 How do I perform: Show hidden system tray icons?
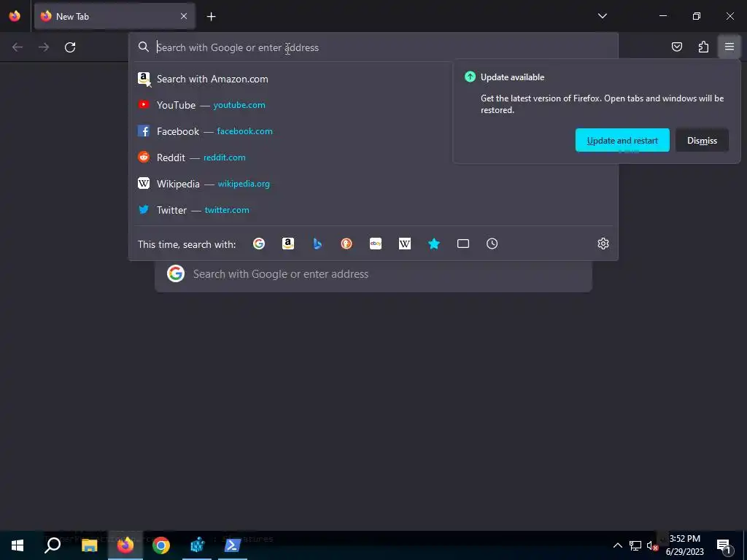[617, 545]
